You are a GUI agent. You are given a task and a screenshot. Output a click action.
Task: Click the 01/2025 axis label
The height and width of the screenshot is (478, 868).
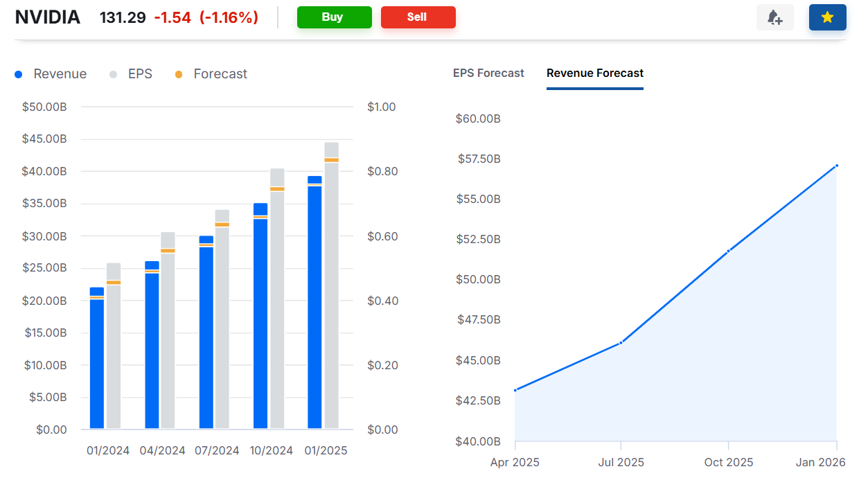[326, 450]
